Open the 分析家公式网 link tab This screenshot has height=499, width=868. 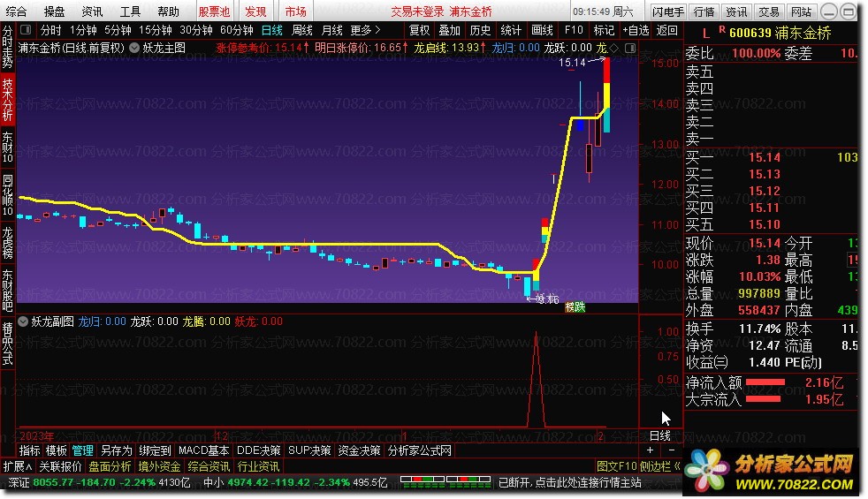pos(420,450)
